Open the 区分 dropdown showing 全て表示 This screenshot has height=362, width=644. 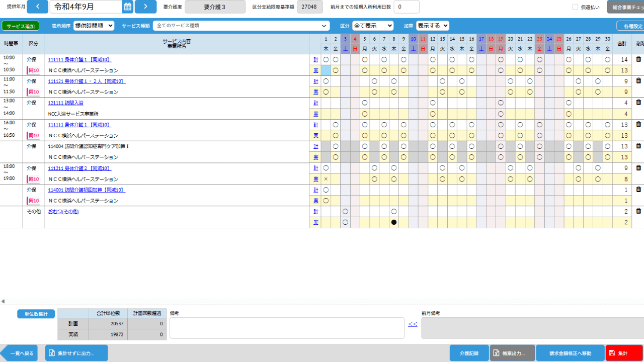(373, 26)
